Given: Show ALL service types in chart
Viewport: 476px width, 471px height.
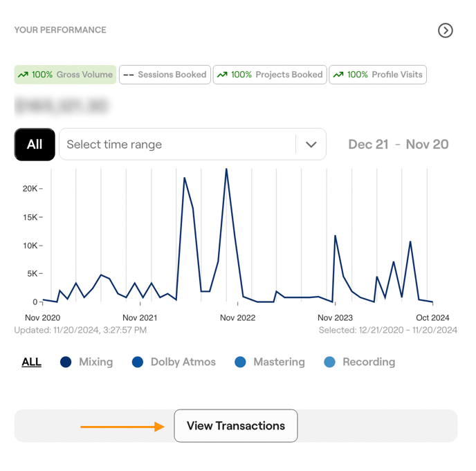Looking at the screenshot, I should coord(31,362).
